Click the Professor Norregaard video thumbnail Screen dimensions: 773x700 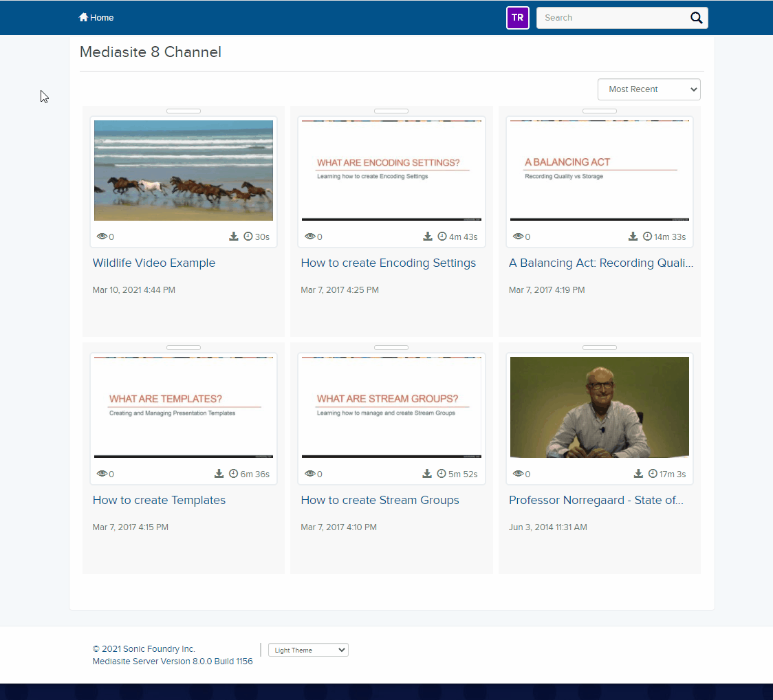click(x=600, y=408)
